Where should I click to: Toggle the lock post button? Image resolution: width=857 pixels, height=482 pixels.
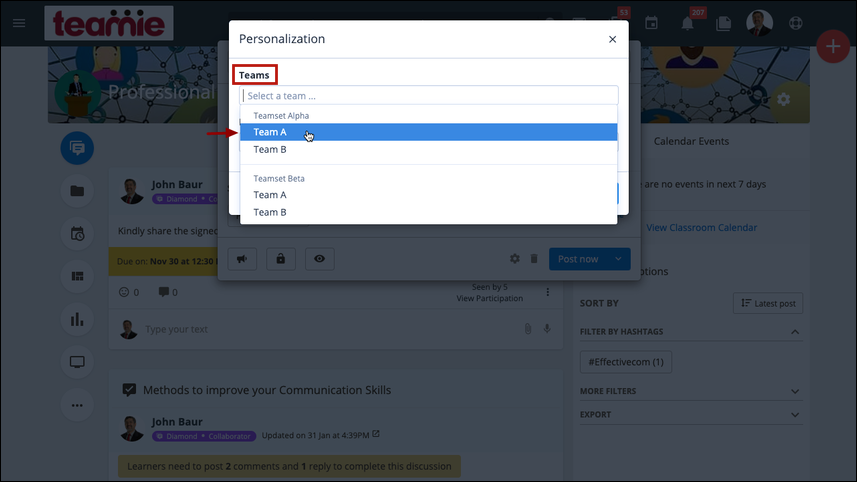[281, 259]
